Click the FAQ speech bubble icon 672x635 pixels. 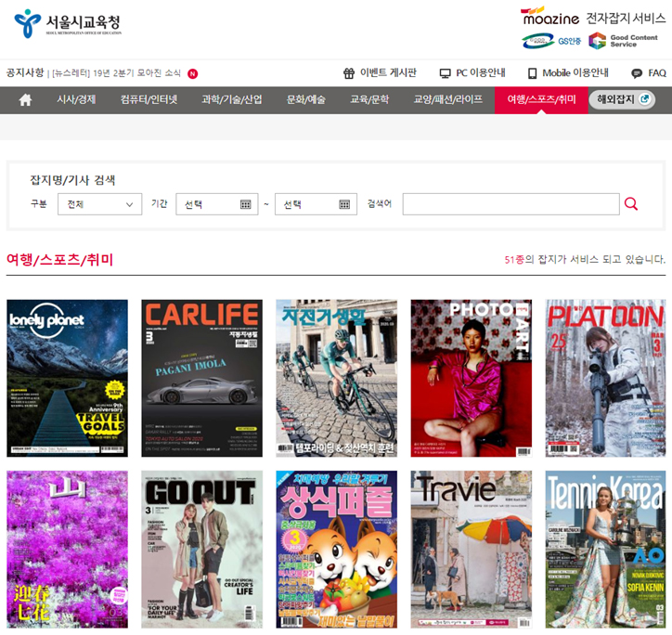point(637,73)
